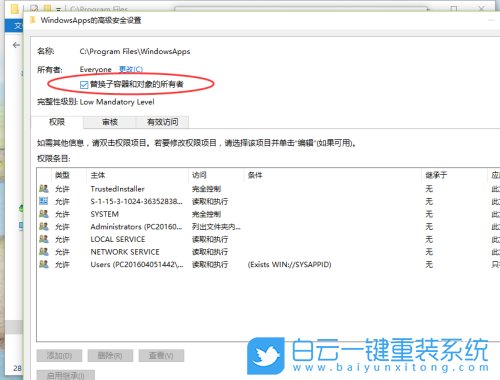
Task: Select the Users entry group icon
Action: pyautogui.click(x=44, y=264)
